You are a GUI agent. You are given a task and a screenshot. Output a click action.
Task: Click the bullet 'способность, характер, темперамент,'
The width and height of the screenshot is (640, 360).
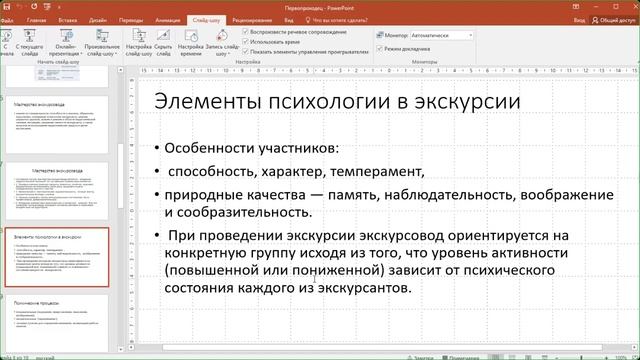pos(296,171)
